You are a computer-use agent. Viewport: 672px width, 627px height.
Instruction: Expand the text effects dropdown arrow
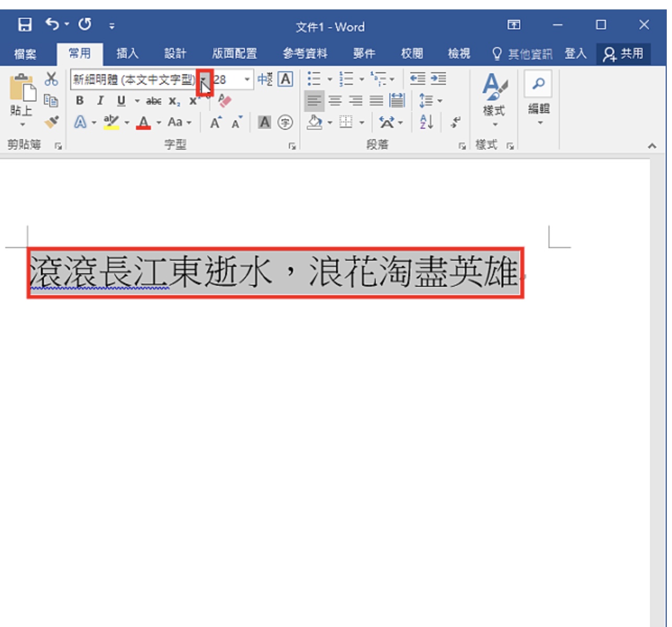94,122
